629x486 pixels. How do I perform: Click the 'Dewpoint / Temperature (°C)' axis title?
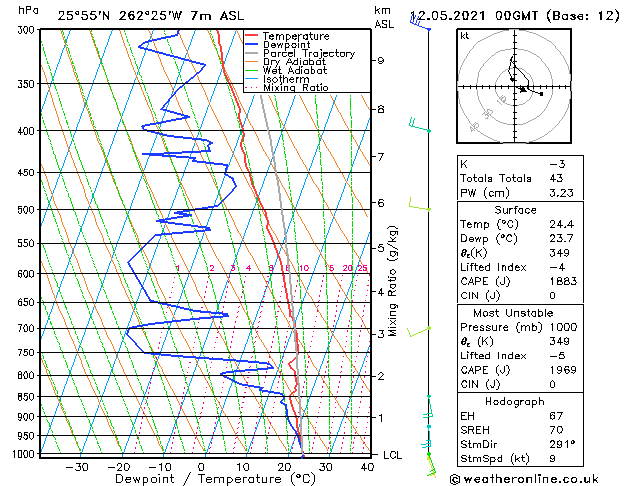click(x=215, y=479)
